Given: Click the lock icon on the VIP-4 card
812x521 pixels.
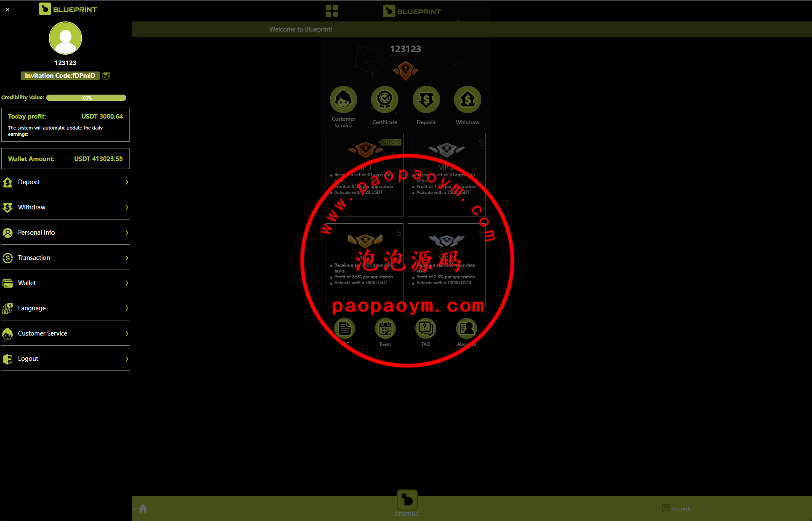Looking at the screenshot, I should [x=480, y=233].
